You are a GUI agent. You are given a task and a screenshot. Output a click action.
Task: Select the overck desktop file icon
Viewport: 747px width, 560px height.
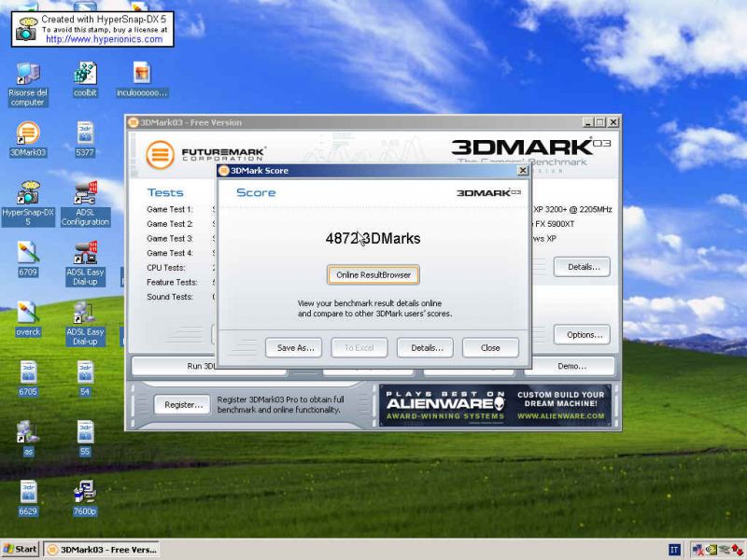pyautogui.click(x=28, y=319)
